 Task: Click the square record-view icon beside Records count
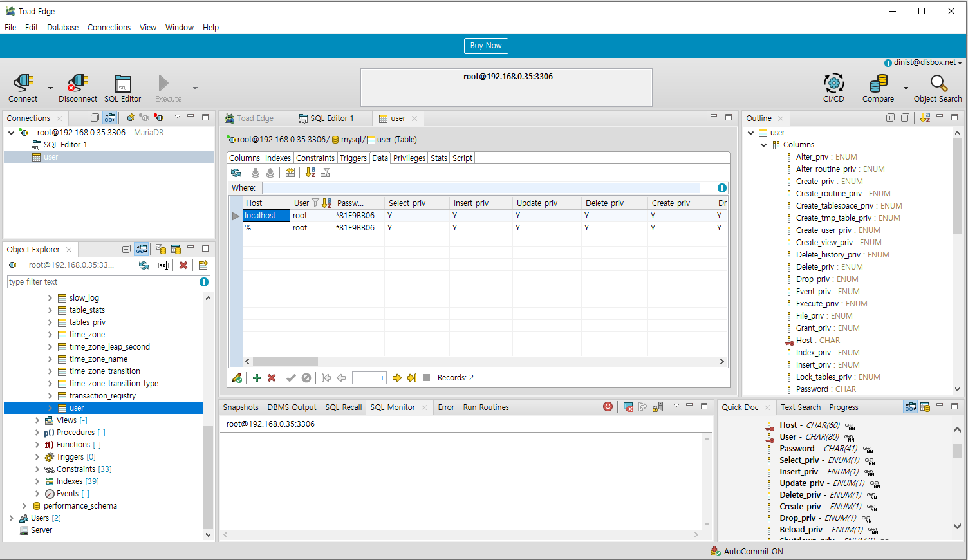(x=426, y=378)
